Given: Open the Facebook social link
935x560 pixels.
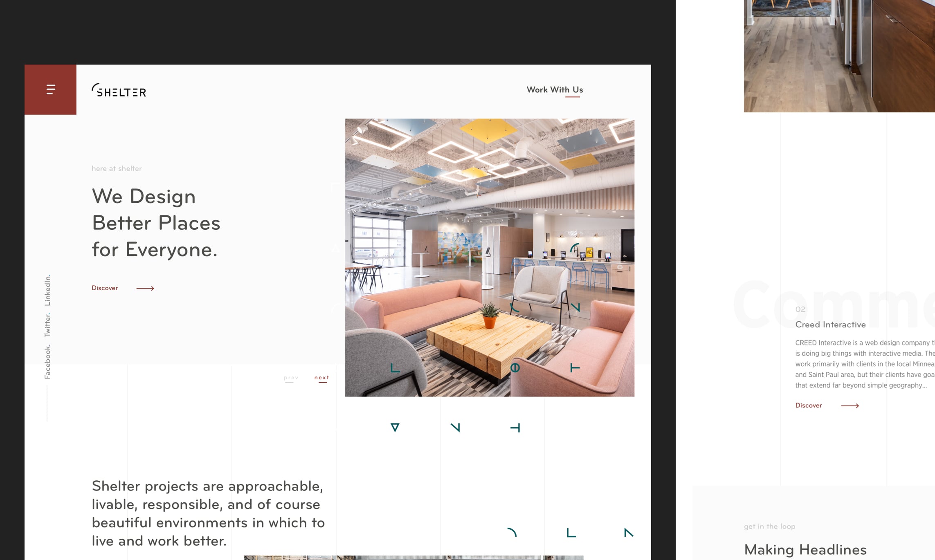Looking at the screenshot, I should coord(47,361).
